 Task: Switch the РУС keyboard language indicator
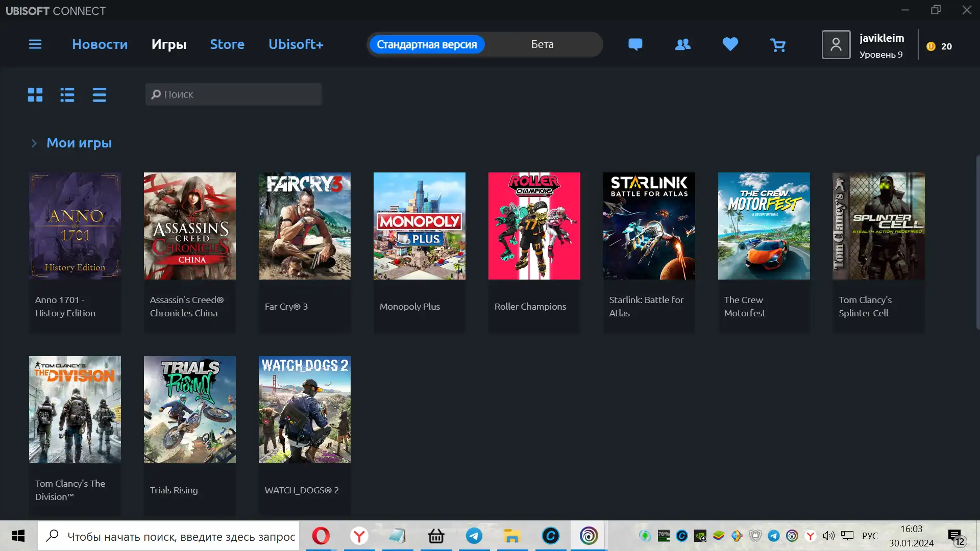(x=870, y=536)
